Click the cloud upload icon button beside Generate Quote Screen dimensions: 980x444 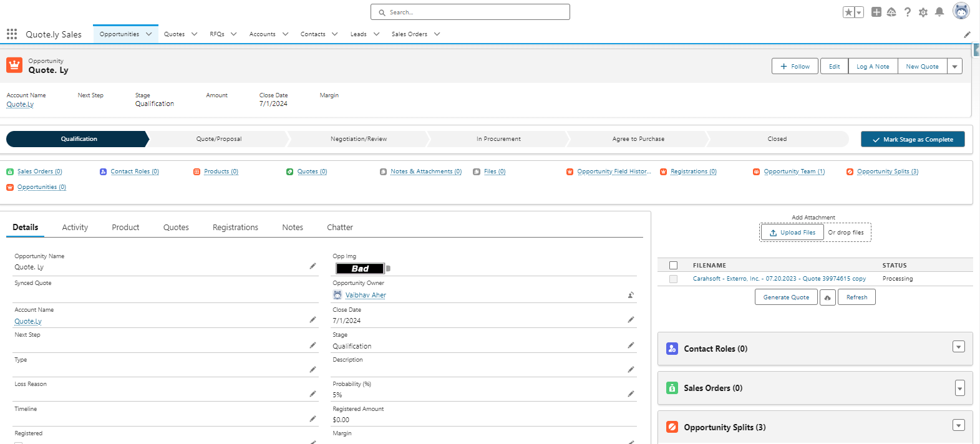[x=827, y=297]
